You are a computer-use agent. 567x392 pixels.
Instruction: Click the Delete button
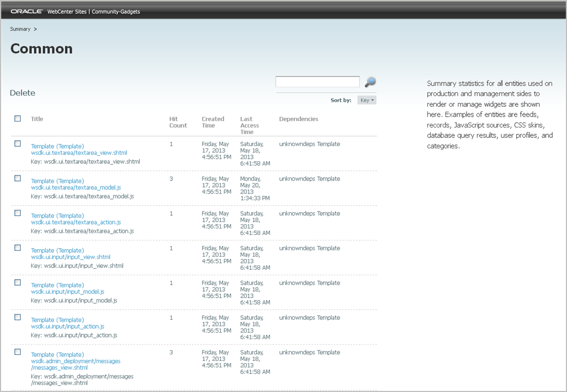pos(22,93)
